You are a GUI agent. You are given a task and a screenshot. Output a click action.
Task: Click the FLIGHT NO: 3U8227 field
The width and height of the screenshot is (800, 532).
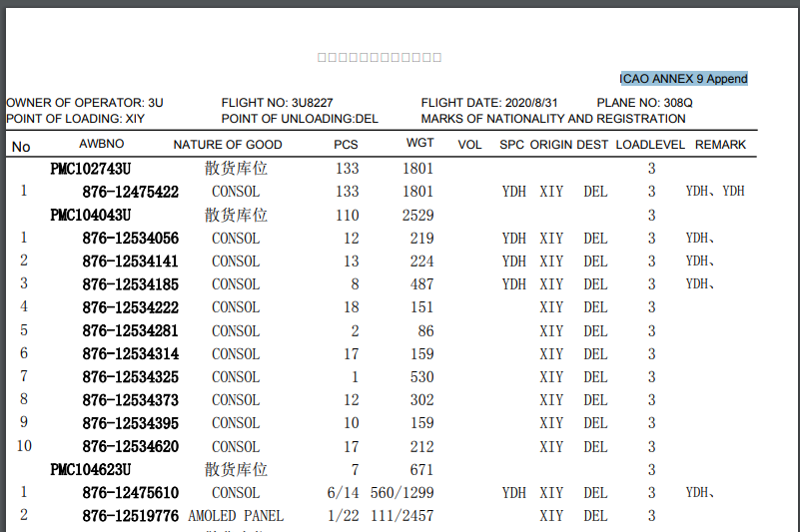(x=277, y=103)
